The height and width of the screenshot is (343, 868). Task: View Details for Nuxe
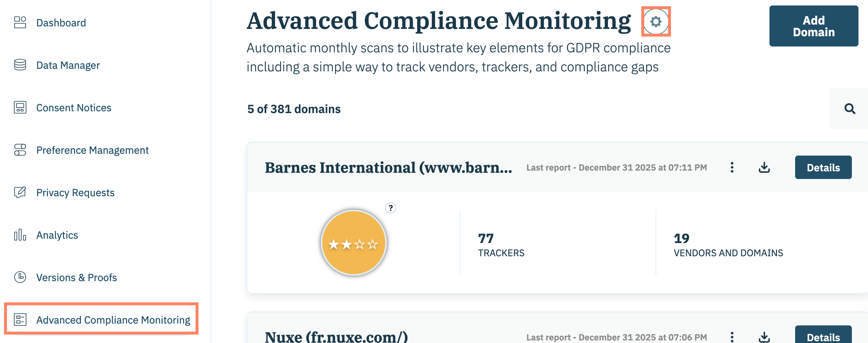pyautogui.click(x=823, y=336)
